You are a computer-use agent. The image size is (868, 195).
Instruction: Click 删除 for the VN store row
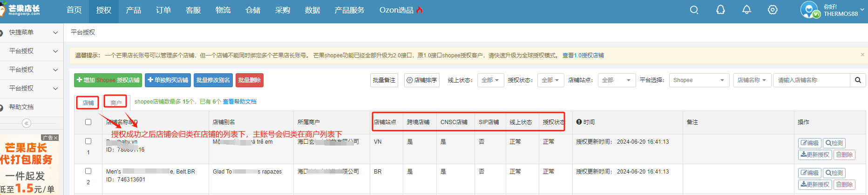pos(844,154)
